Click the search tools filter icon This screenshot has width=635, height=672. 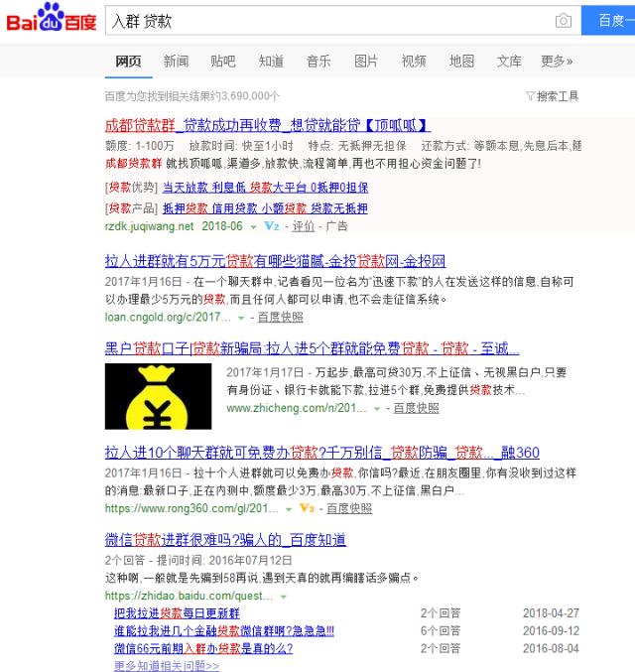click(x=530, y=96)
